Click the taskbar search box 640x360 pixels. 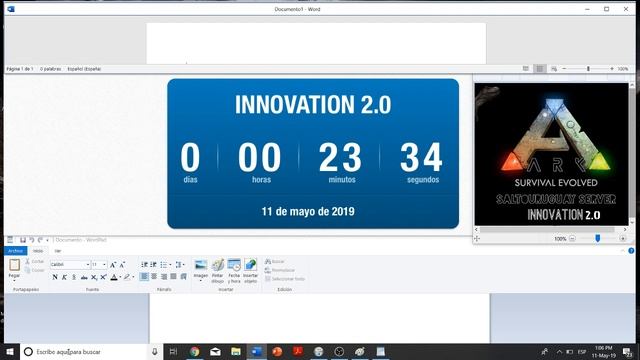point(91,351)
